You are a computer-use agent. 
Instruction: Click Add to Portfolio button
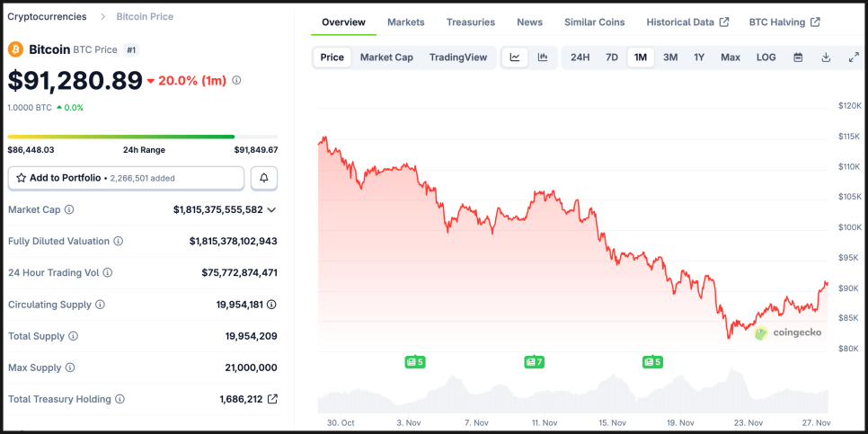tap(126, 178)
